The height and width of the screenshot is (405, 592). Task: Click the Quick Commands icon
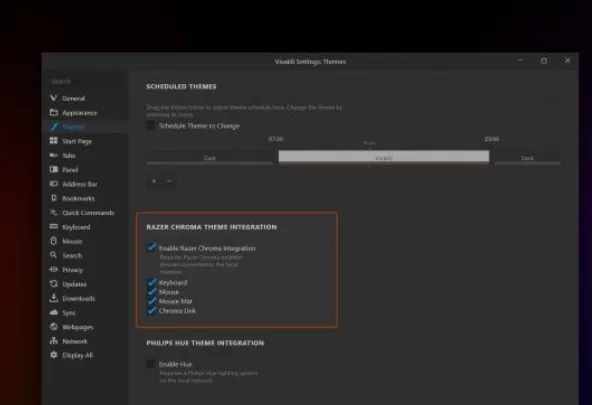[54, 213]
